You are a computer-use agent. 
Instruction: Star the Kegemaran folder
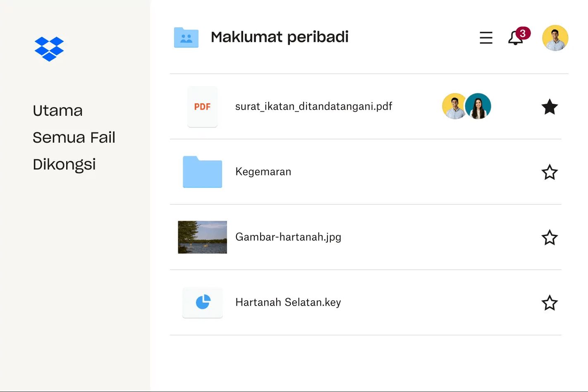point(550,172)
